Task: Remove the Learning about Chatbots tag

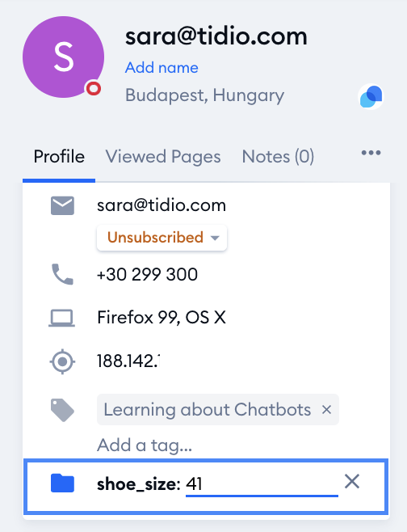Action: click(326, 410)
